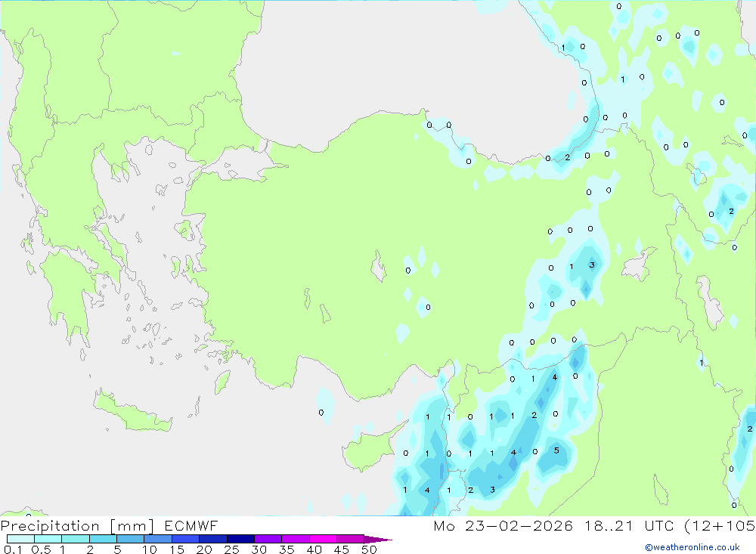Click the 2 mm legend color box
The width and height of the screenshot is (756, 554).
click(103, 539)
